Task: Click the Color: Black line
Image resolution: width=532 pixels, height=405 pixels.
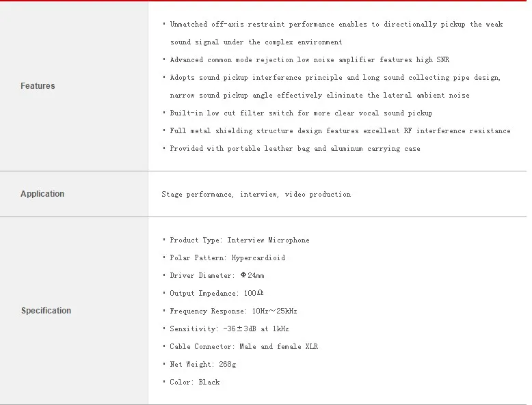Action: click(195, 382)
